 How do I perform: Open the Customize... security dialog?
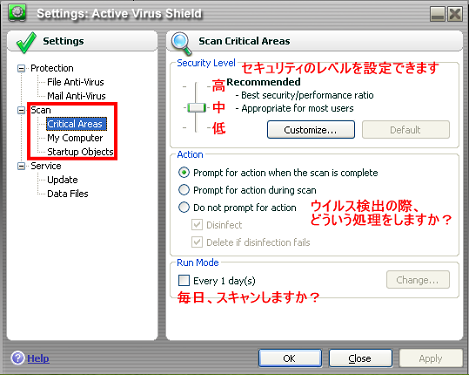(x=311, y=130)
